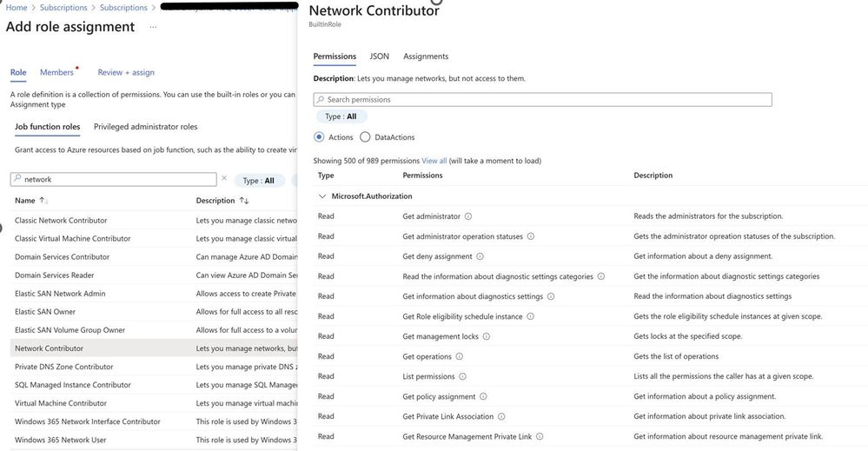Open the ellipsis menu beside Add role assignment
Image resolution: width=868 pixels, height=451 pixels.
click(153, 27)
